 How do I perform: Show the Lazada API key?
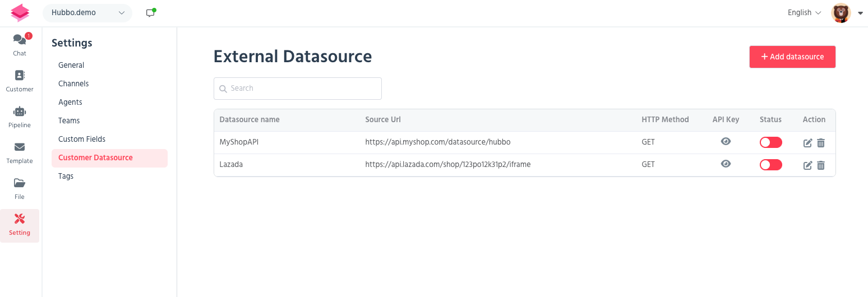point(726,164)
